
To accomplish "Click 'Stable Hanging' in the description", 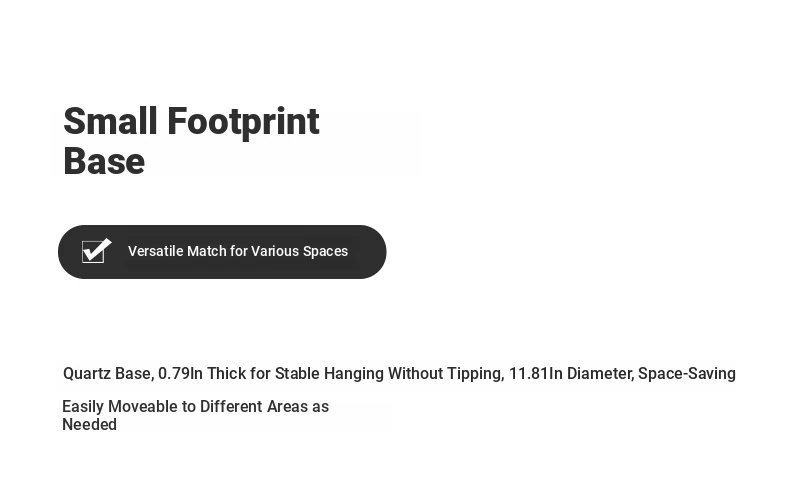I will coord(329,374).
